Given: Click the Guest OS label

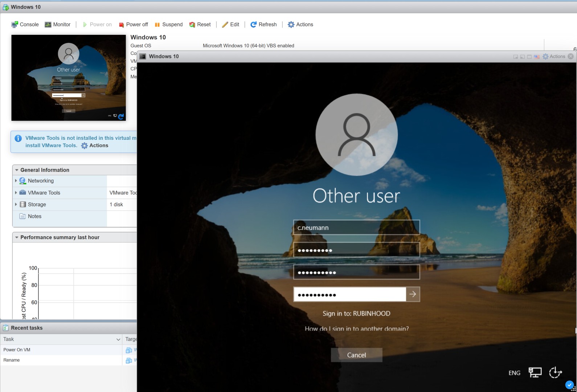Looking at the screenshot, I should 141,46.
